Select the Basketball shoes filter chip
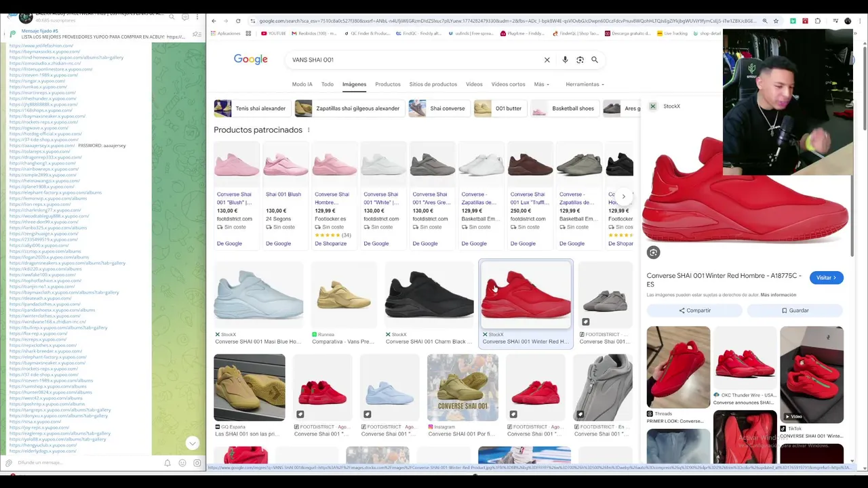 pos(564,108)
